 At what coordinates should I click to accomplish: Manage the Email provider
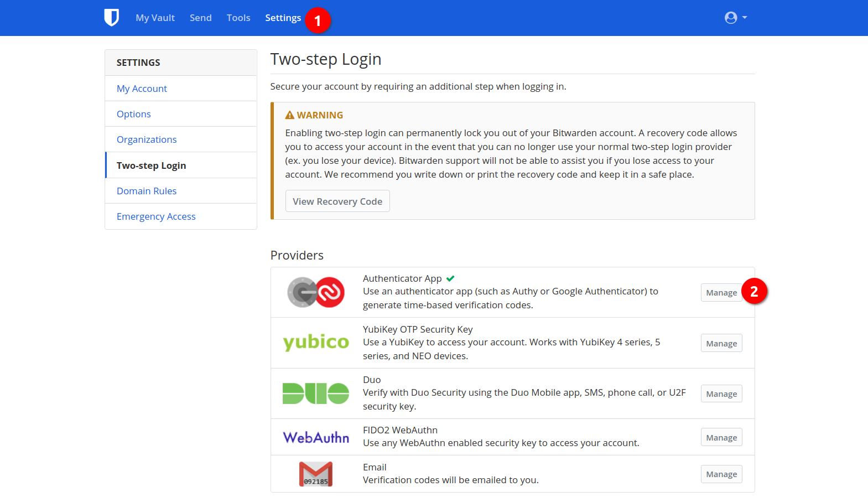tap(721, 474)
